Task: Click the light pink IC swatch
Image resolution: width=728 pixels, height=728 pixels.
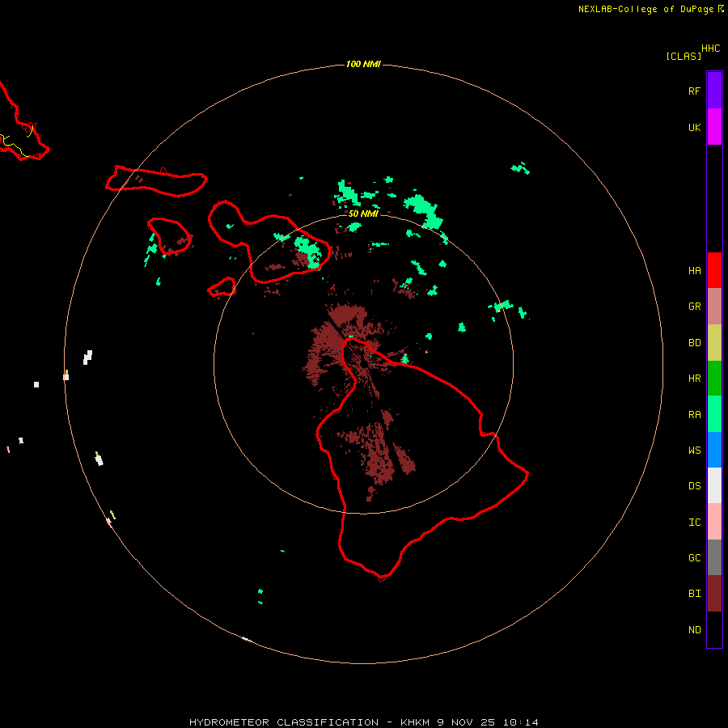Action: click(x=714, y=522)
